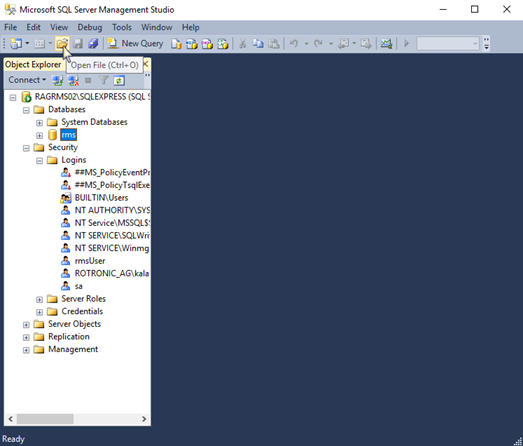This screenshot has width=523, height=446.
Task: Open the Help menu
Action: [x=191, y=27]
